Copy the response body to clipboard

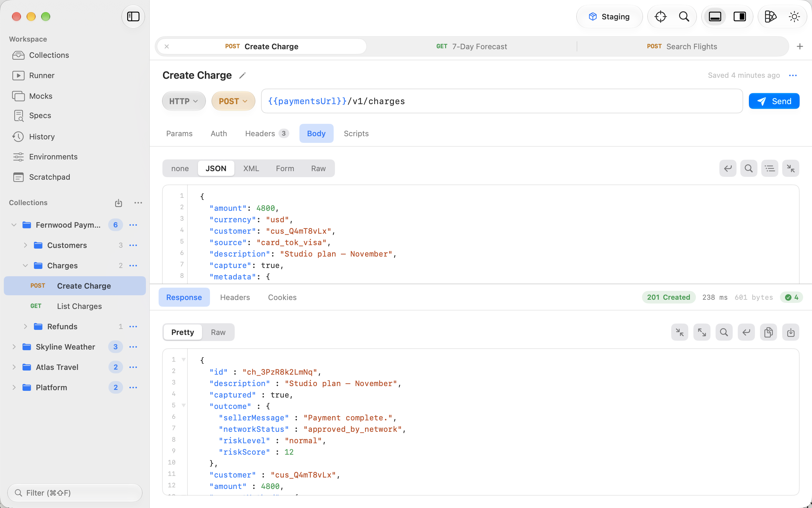pyautogui.click(x=768, y=332)
